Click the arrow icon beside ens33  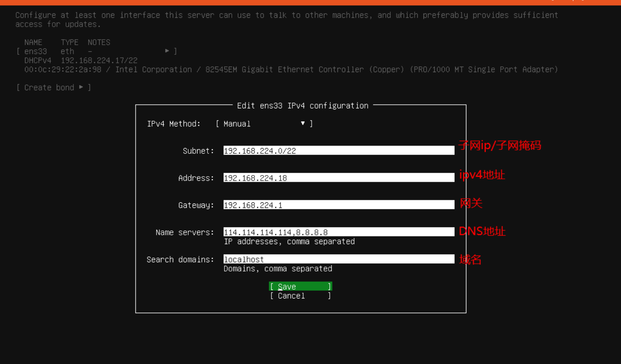[x=167, y=51]
